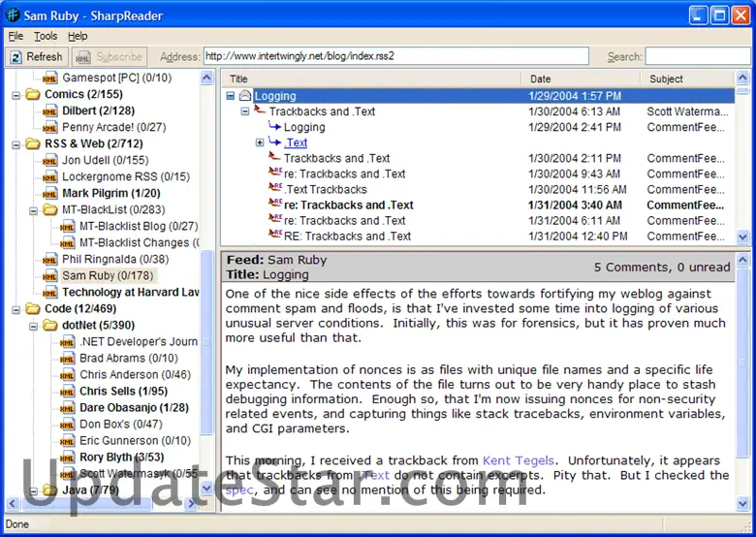Open the File menu
The width and height of the screenshot is (756, 537).
click(16, 36)
